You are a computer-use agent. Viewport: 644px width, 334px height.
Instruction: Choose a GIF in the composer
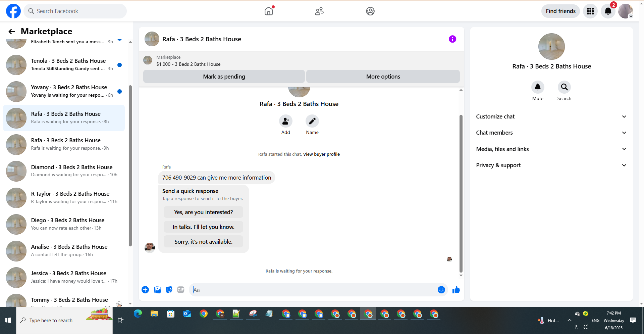pos(181,290)
